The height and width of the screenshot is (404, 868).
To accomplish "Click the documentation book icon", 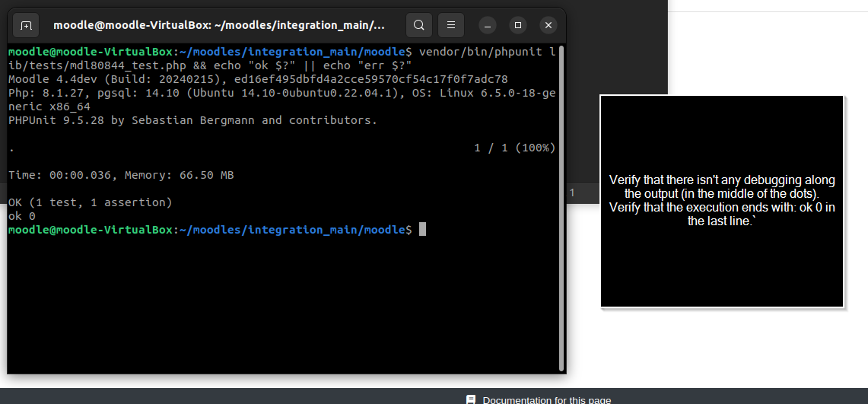I will [471, 399].
